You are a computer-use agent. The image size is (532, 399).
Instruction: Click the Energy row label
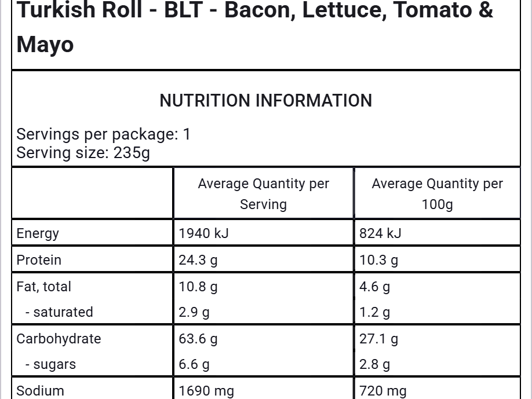coord(38,233)
